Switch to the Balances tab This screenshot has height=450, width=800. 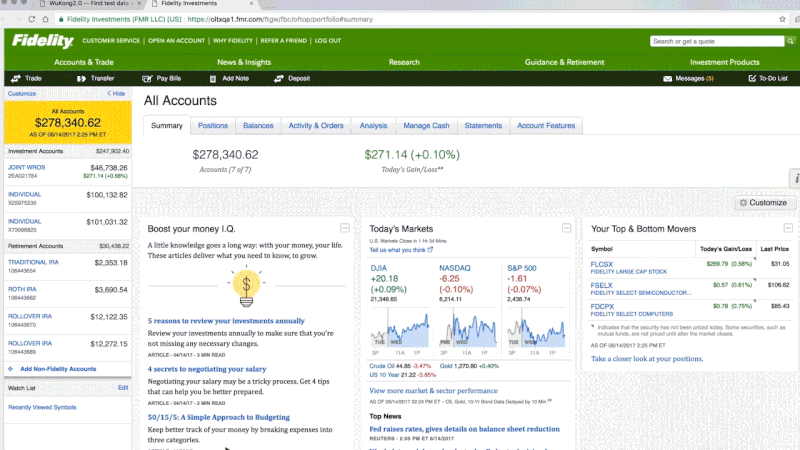(x=258, y=126)
